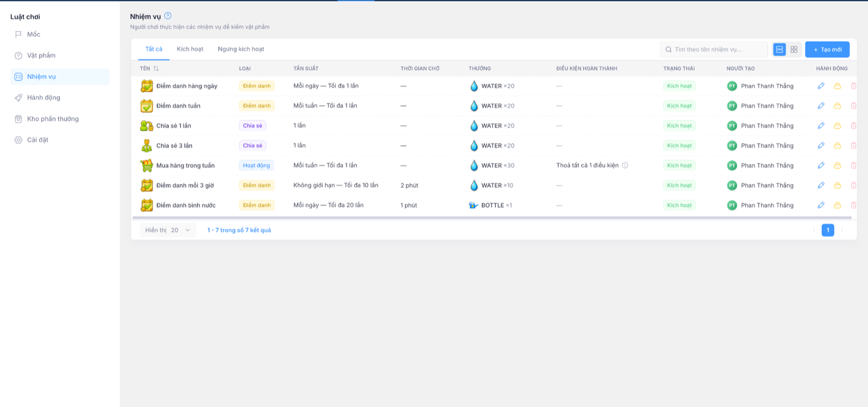Click the Mua hàng trong tuần task name
868x407 pixels.
[x=185, y=166]
